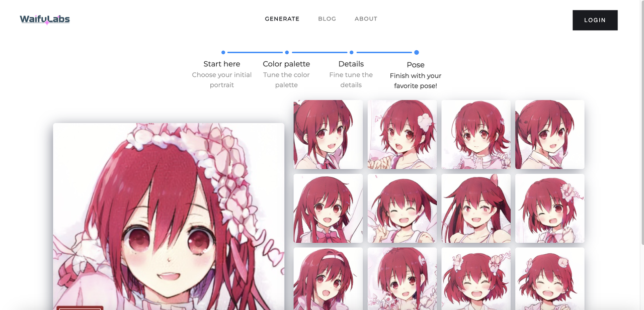Click 'Finish with your favorite pose!' text
This screenshot has height=310, width=644.
pyautogui.click(x=416, y=81)
